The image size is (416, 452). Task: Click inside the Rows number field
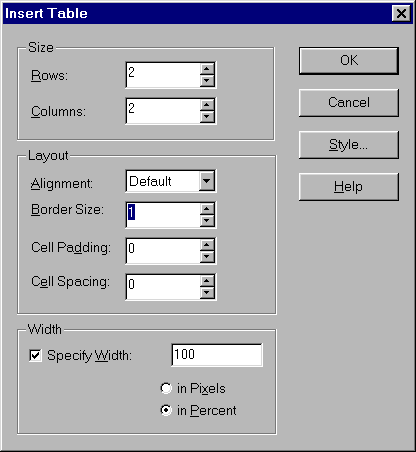coord(164,75)
